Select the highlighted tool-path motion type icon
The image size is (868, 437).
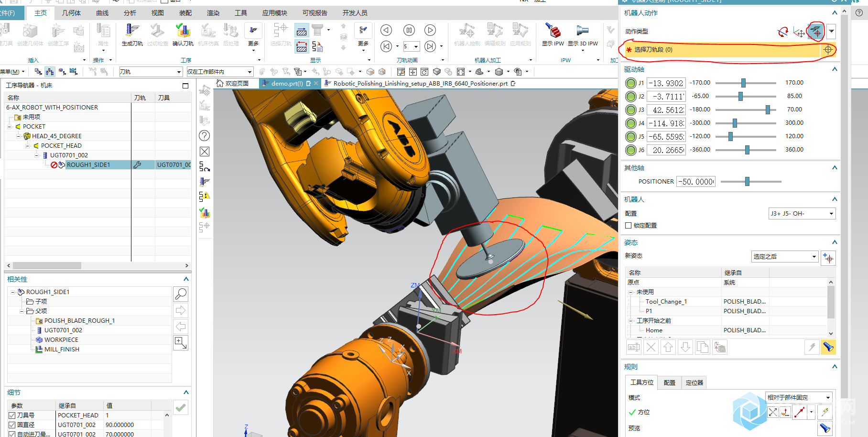click(816, 32)
